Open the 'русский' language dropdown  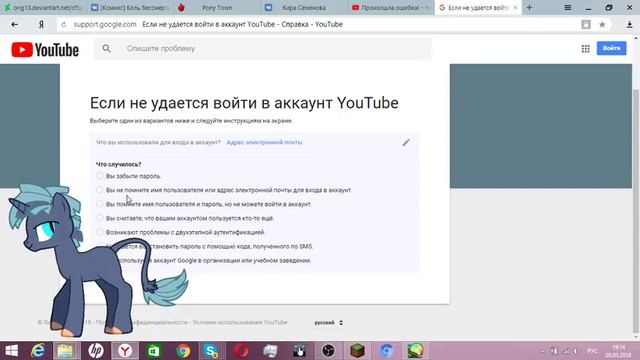(329, 322)
